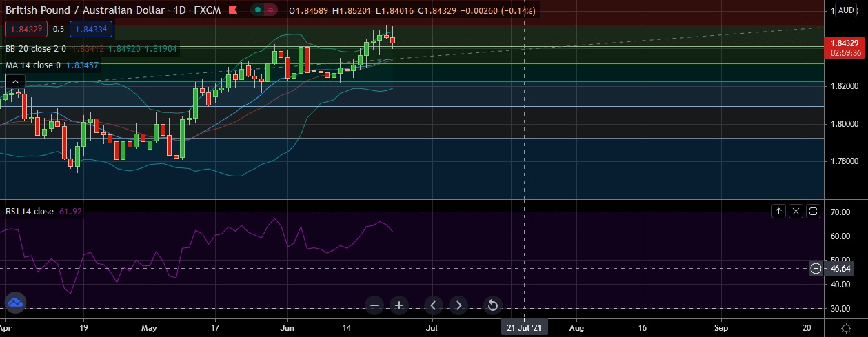Viewport: 868px width, 337px height.
Task: Click the 1.78000 price axis label
Action: coord(844,161)
